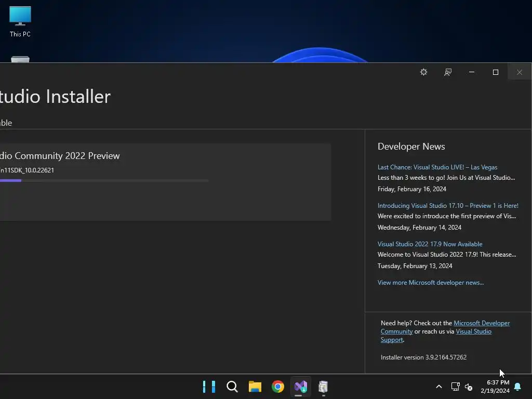532x399 pixels.
Task: Open the Windows Start menu
Action: click(209, 387)
